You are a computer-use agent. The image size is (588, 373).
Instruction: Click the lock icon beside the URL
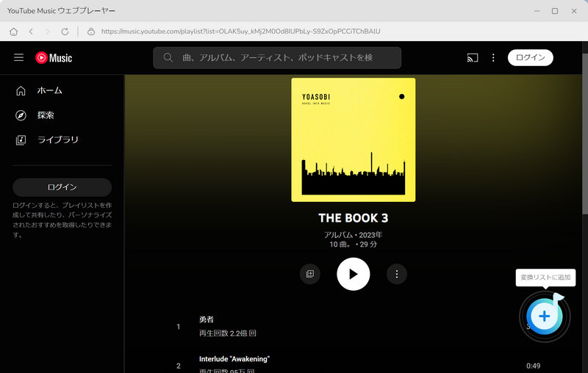[91, 32]
